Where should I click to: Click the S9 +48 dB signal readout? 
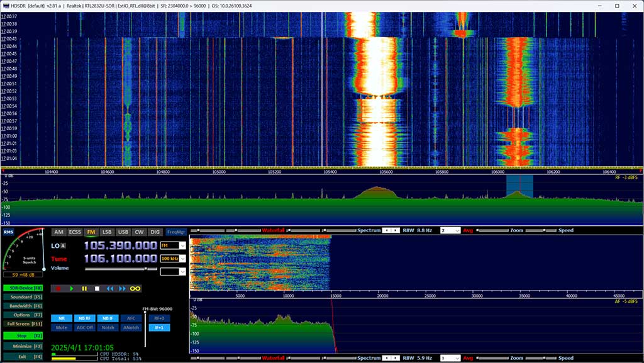pyautogui.click(x=23, y=275)
